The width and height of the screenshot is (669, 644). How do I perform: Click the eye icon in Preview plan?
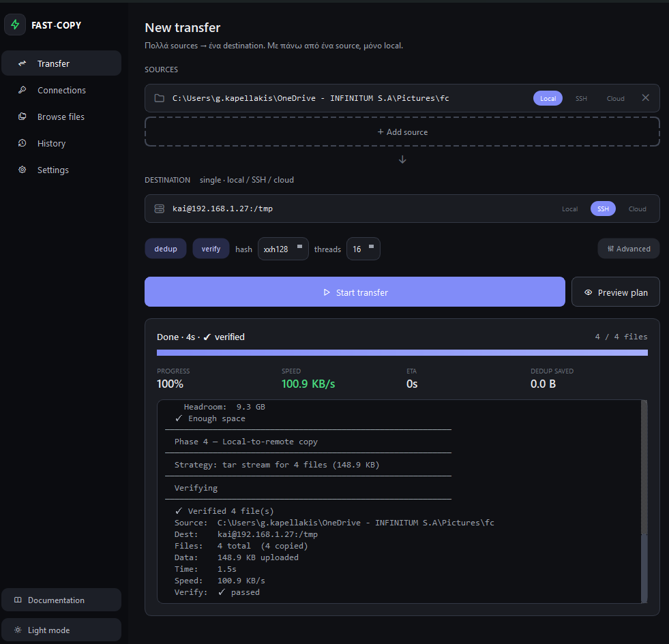click(588, 292)
